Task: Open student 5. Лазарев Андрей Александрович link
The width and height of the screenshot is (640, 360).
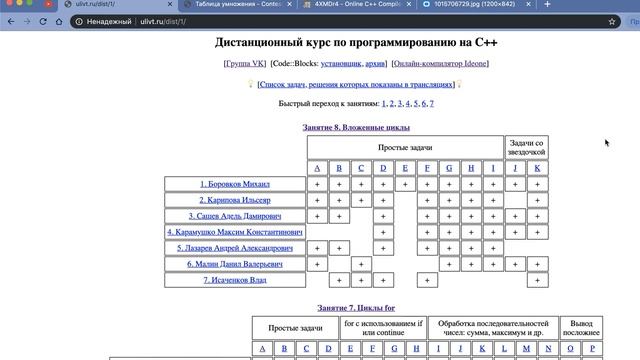Action: pos(235,248)
